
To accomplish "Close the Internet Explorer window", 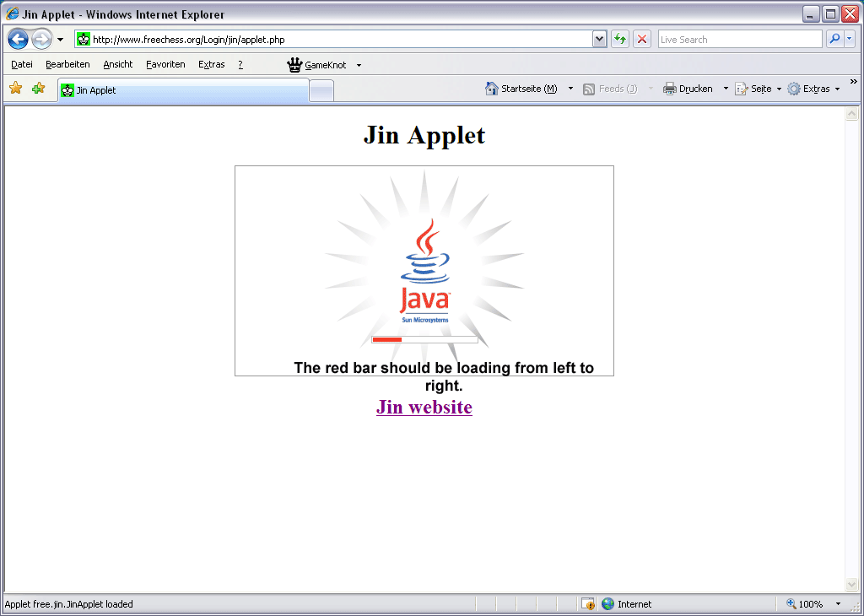I will point(850,14).
